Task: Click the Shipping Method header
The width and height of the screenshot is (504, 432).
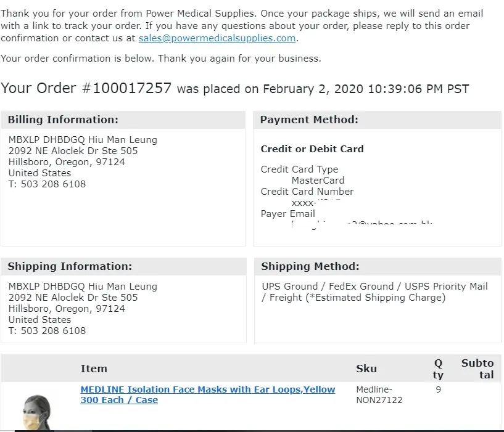Action: [310, 266]
